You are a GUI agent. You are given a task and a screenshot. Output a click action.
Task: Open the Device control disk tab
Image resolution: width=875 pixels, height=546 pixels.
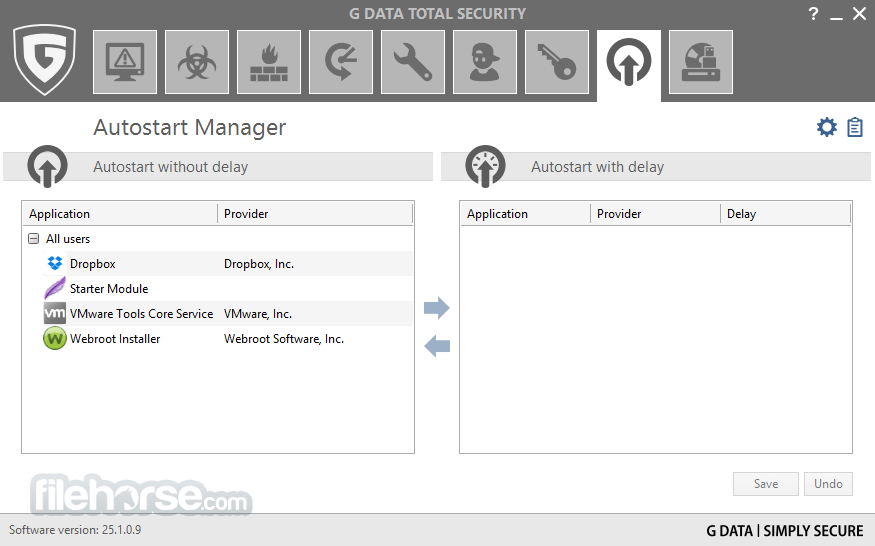tap(701, 62)
